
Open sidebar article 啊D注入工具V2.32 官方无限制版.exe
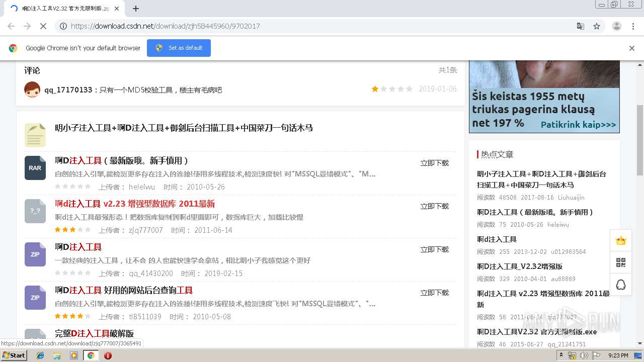[x=537, y=332]
